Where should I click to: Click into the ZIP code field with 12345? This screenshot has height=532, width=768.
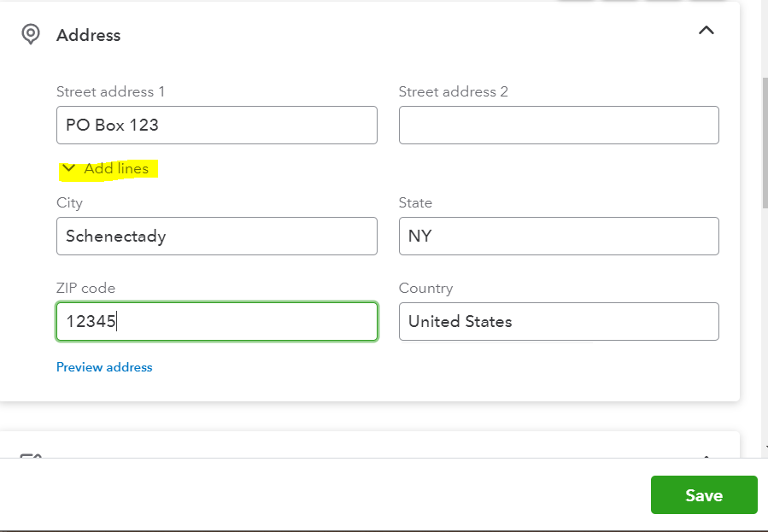coord(216,322)
